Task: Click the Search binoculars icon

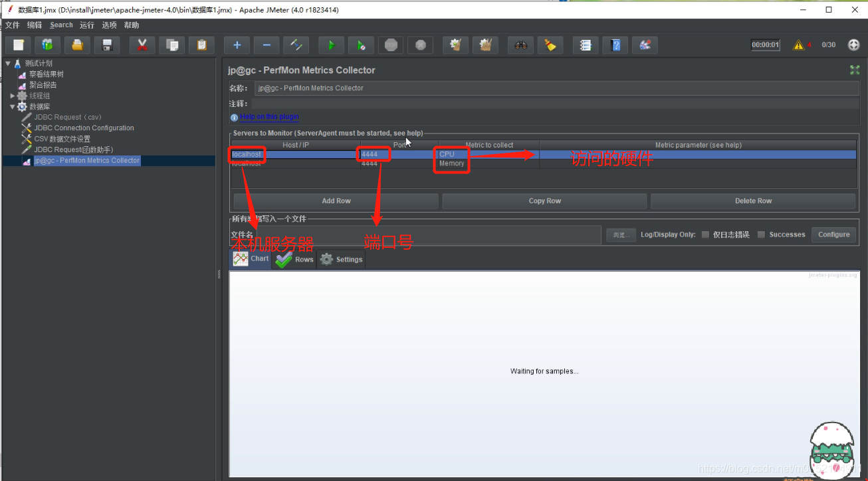Action: (x=520, y=45)
